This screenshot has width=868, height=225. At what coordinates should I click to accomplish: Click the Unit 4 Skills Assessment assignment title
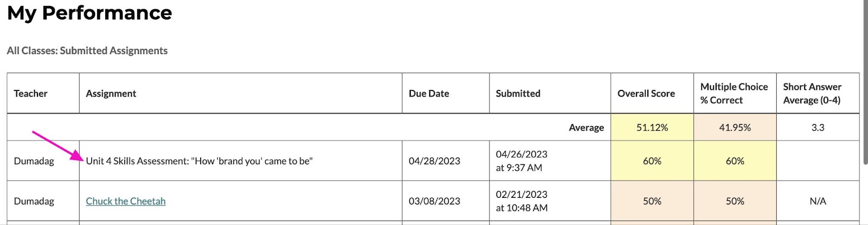click(x=199, y=161)
